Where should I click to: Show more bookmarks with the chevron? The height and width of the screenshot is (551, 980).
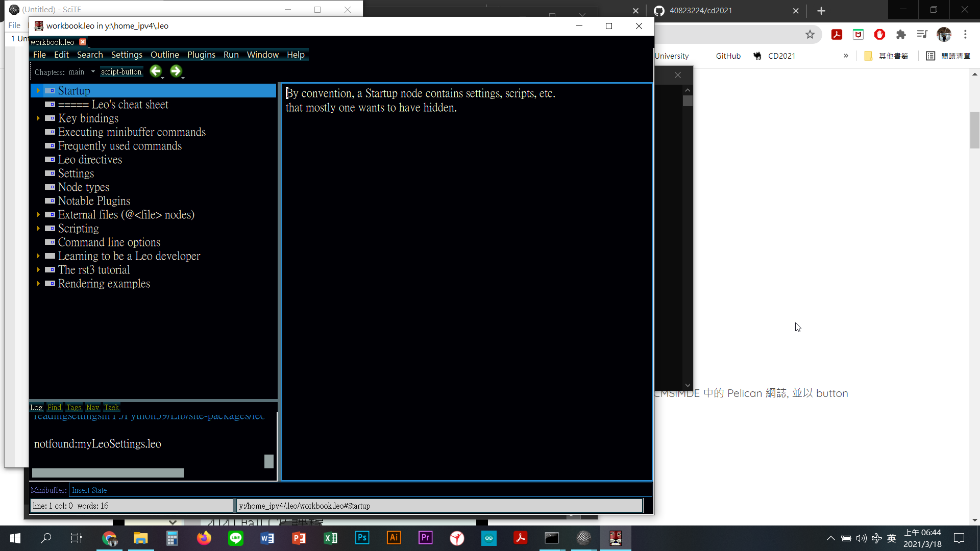click(846, 56)
